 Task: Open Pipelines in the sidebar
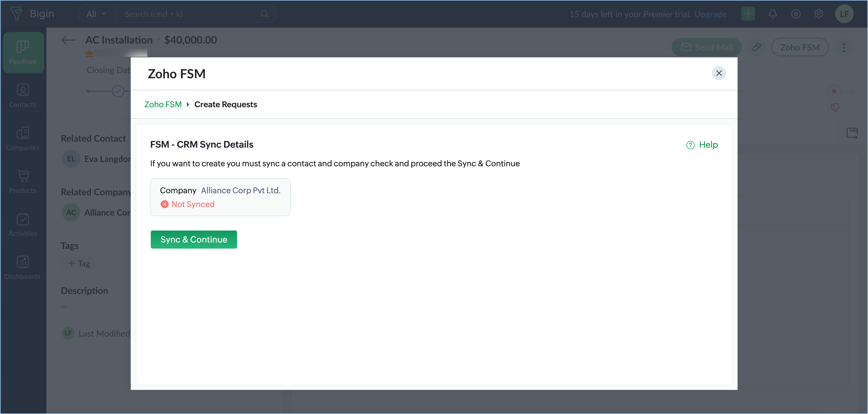click(23, 52)
